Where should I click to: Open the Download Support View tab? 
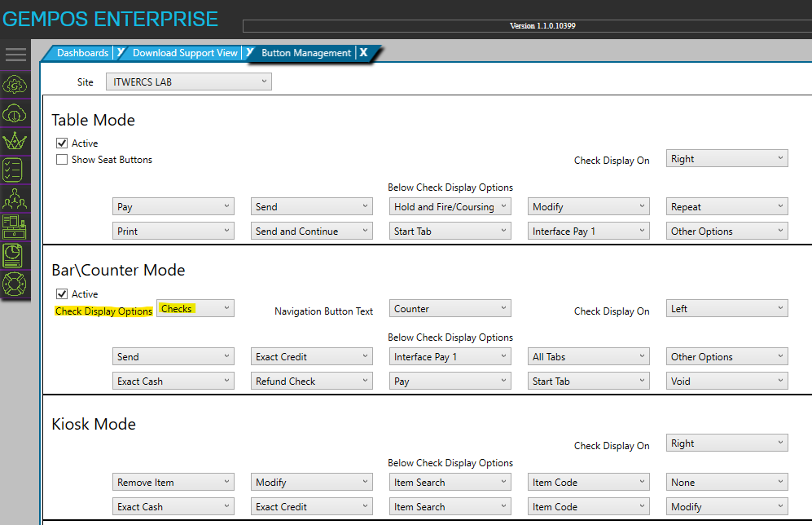tap(184, 52)
